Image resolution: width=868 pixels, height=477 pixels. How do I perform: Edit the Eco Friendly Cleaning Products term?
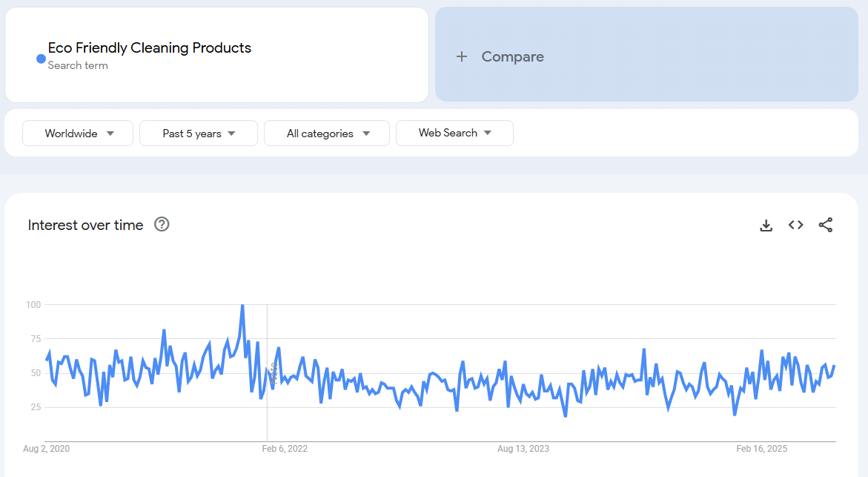tap(150, 48)
